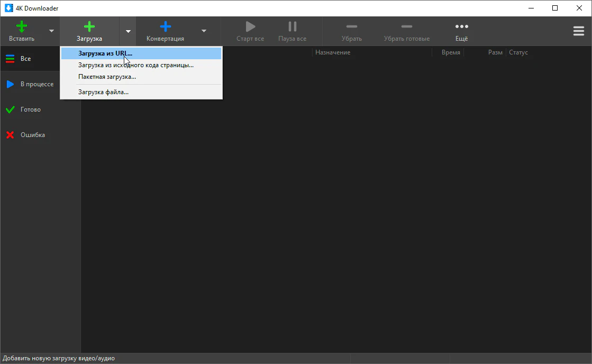The height and width of the screenshot is (364, 592).
Task: Open the hamburger main menu
Action: [579, 31]
